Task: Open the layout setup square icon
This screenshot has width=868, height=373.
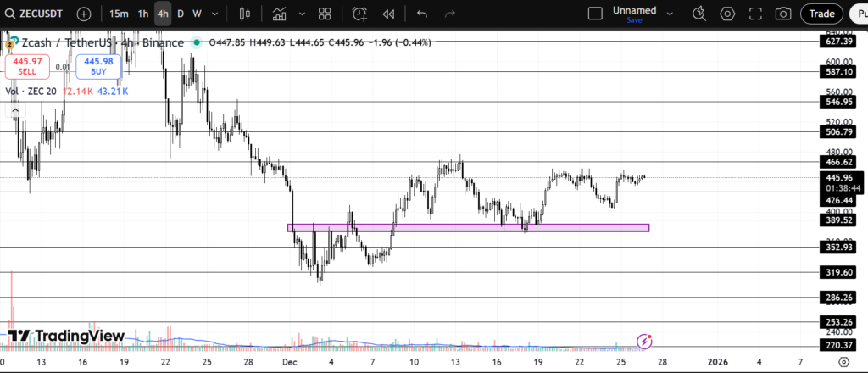Action: [x=595, y=14]
